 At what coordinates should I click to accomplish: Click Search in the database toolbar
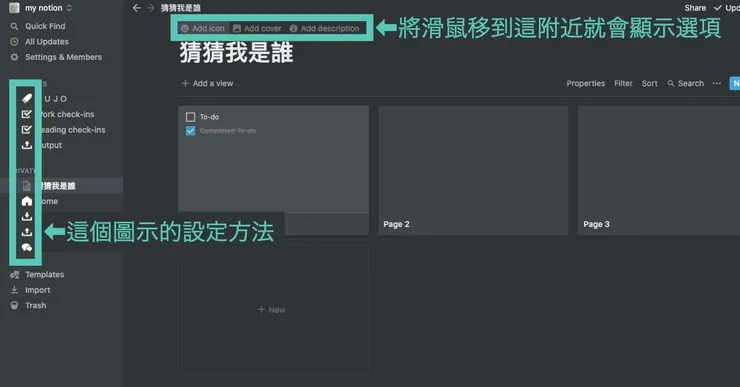(x=686, y=83)
